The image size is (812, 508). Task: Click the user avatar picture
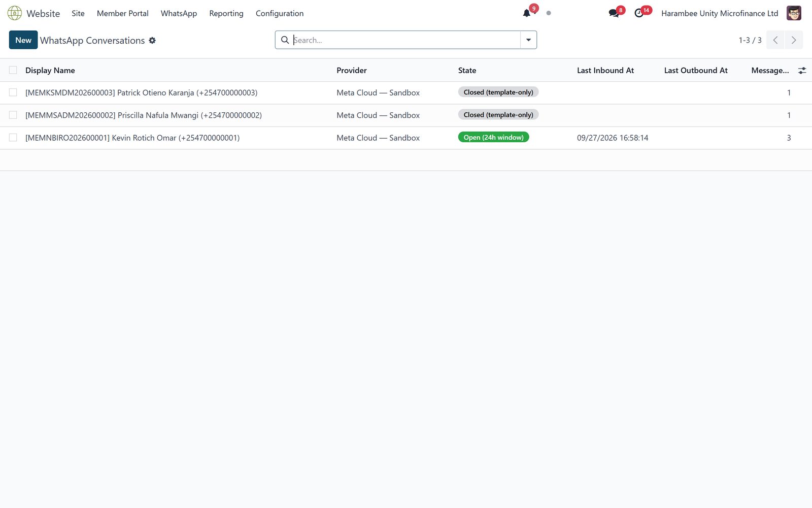pyautogui.click(x=794, y=13)
